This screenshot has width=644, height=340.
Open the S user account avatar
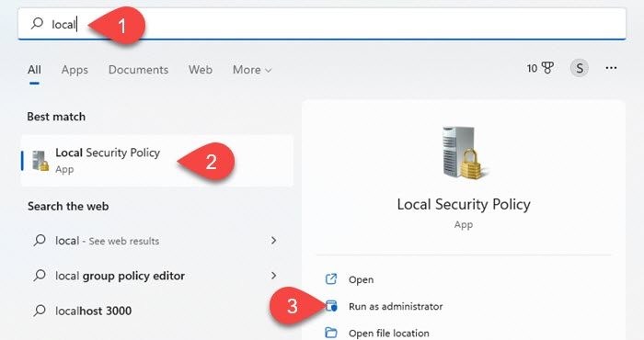point(580,68)
